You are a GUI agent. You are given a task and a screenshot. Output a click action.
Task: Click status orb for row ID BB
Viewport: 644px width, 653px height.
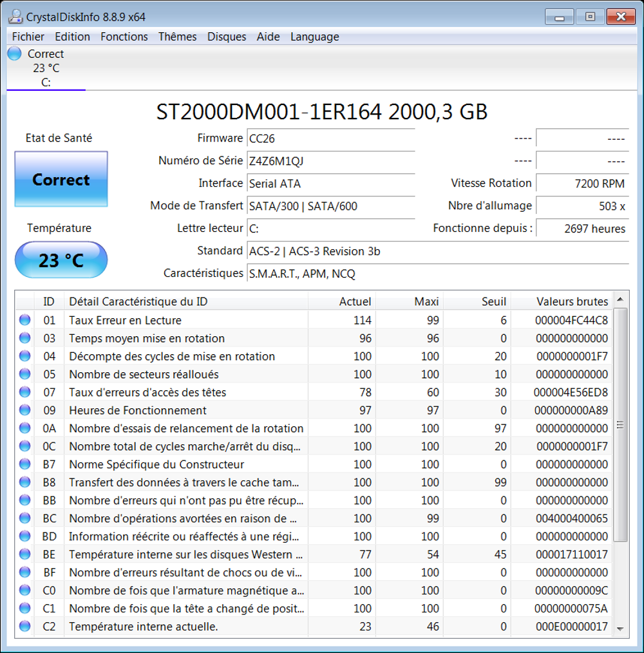tap(25, 500)
